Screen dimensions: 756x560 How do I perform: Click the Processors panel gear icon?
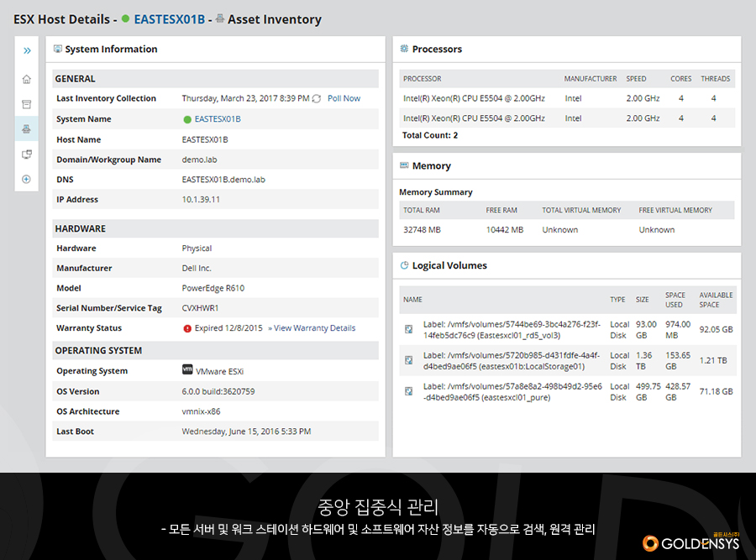[x=404, y=48]
